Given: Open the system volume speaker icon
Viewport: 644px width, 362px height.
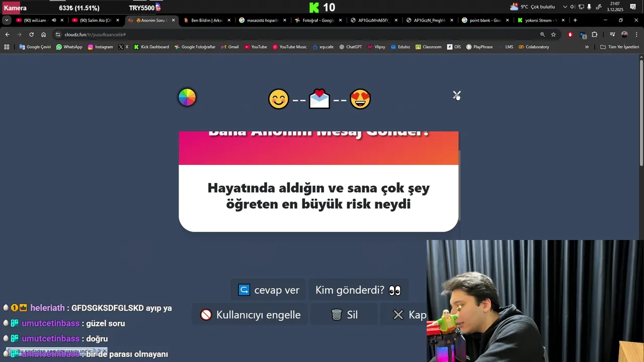Looking at the screenshot, I should (x=573, y=7).
